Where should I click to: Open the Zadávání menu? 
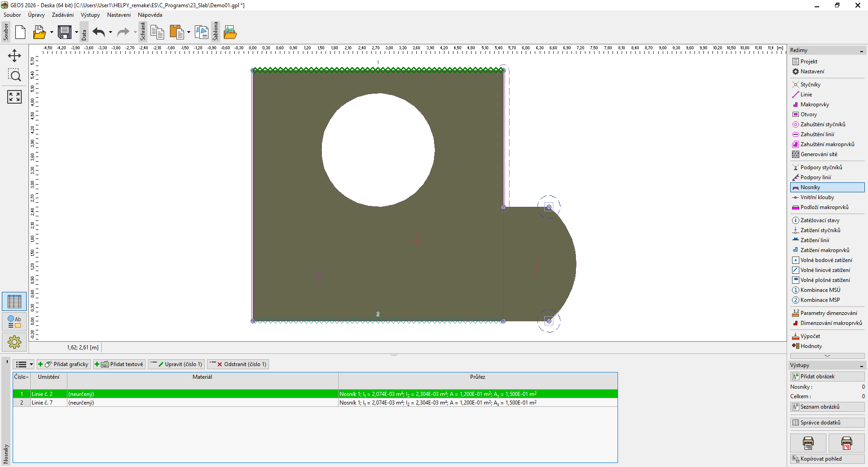(x=62, y=15)
